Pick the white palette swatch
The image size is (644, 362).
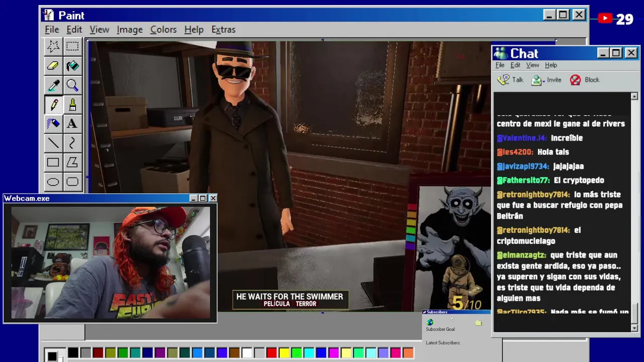247,353
